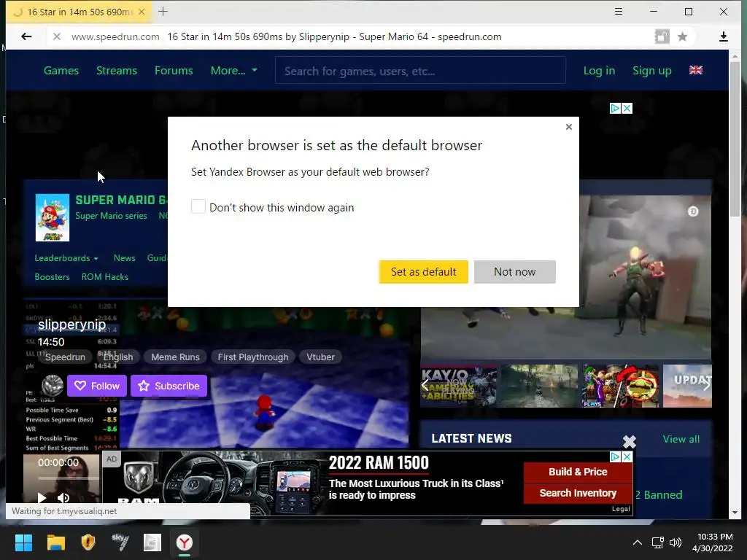Open a new tab with plus icon
The height and width of the screenshot is (560, 747).
point(163,12)
